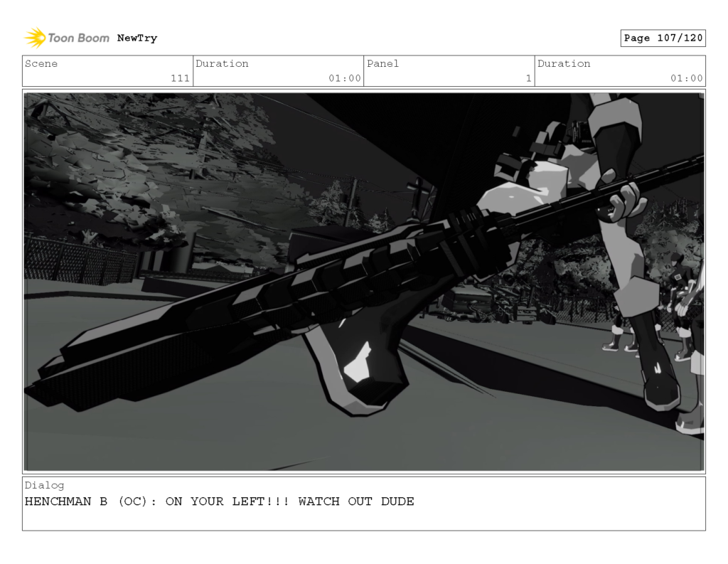Select the 01:00 panel duration value
728x564 pixels.
click(x=687, y=78)
